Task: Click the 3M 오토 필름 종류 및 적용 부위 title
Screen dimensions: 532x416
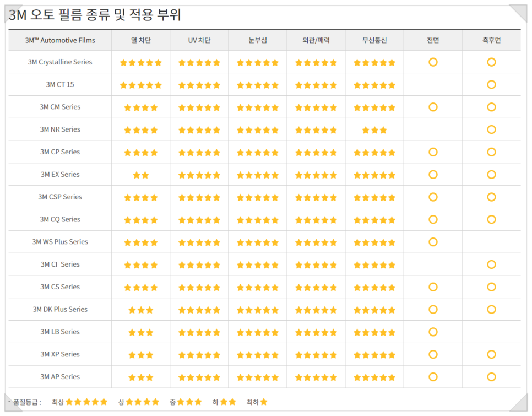Action: pyautogui.click(x=95, y=14)
